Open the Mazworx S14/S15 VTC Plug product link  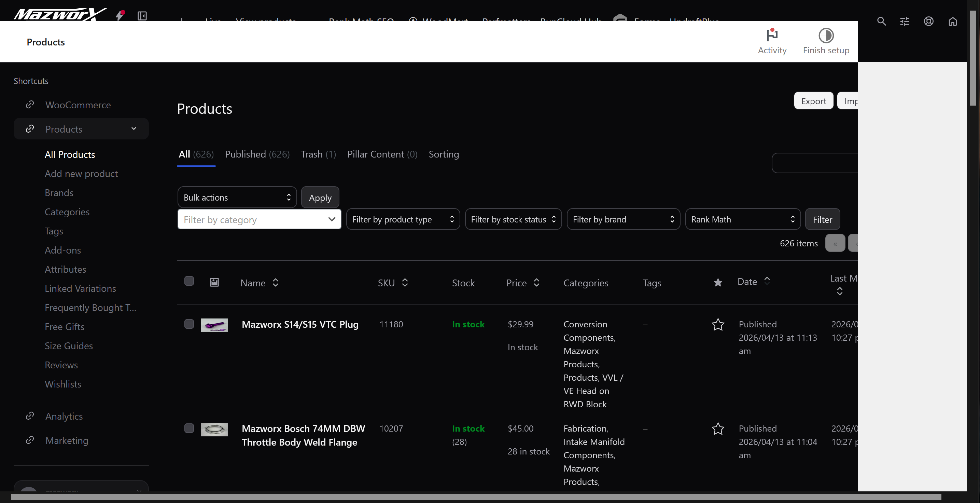(x=300, y=324)
